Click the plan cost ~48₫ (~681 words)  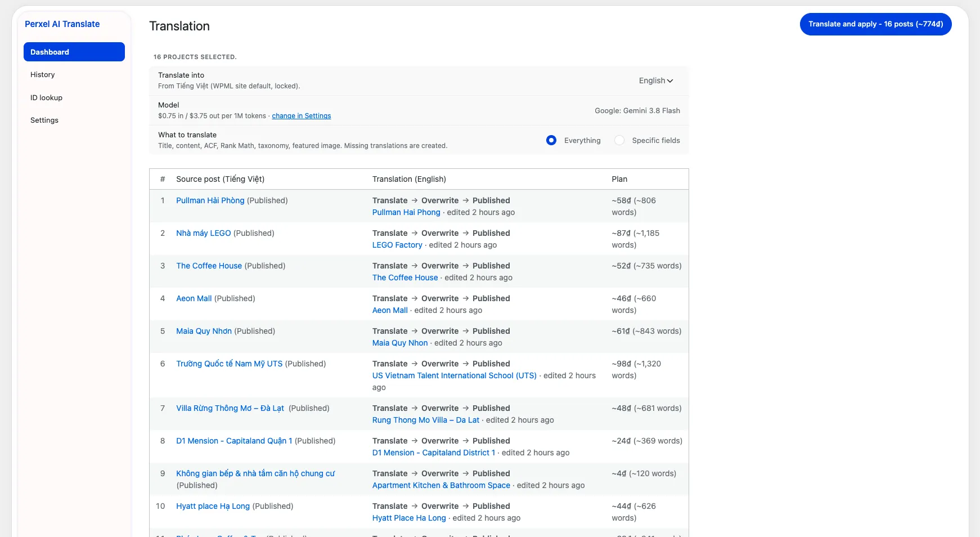pyautogui.click(x=646, y=408)
